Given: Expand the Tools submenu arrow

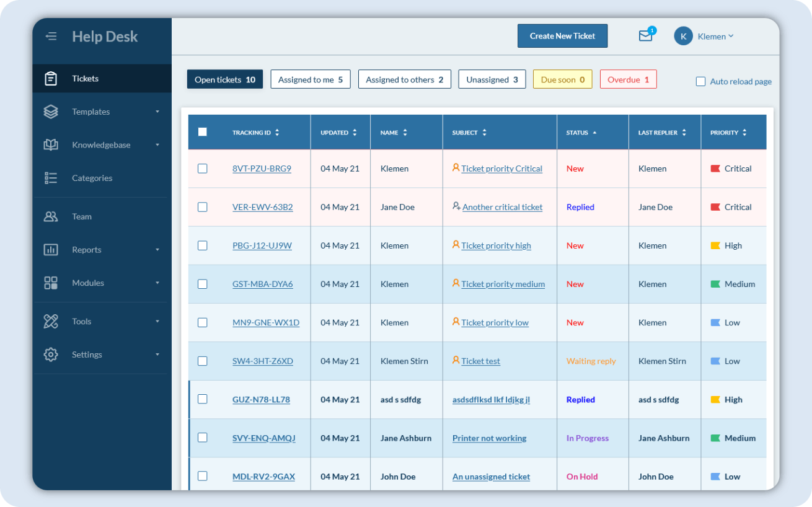Looking at the screenshot, I should (x=157, y=321).
